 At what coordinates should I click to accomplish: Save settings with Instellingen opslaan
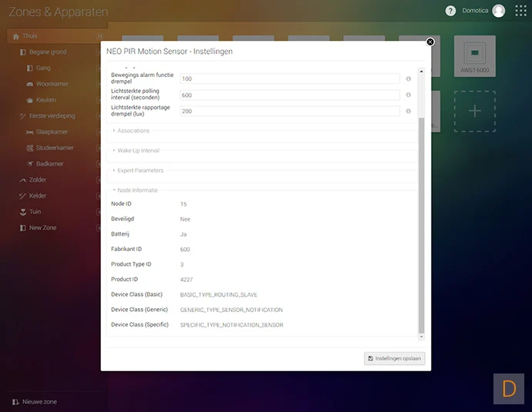pos(394,358)
